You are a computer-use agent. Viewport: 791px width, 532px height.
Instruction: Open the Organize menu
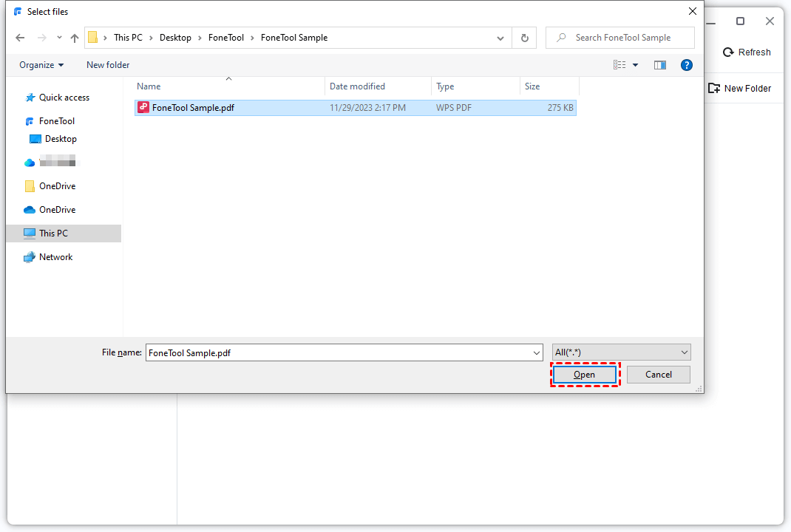[x=41, y=65]
